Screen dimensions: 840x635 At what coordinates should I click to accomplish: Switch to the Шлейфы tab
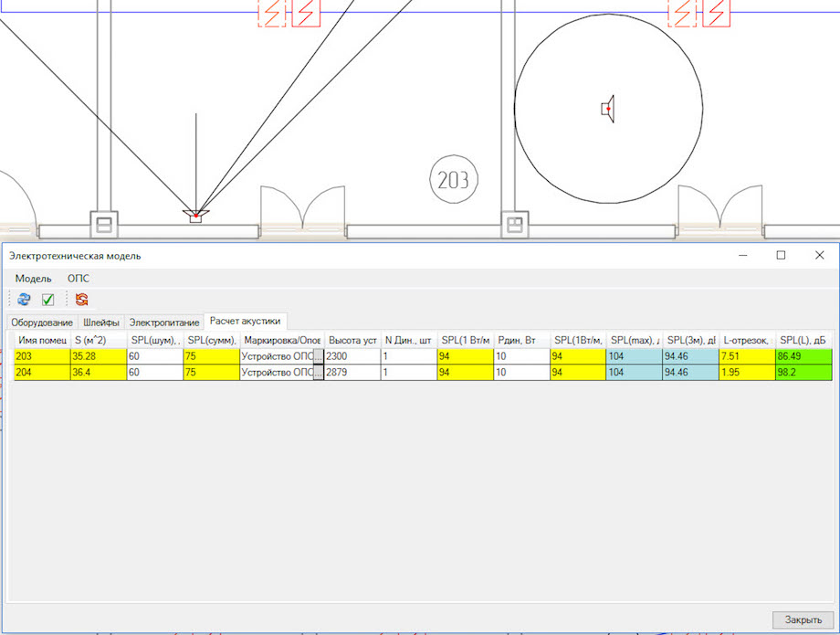coord(100,323)
